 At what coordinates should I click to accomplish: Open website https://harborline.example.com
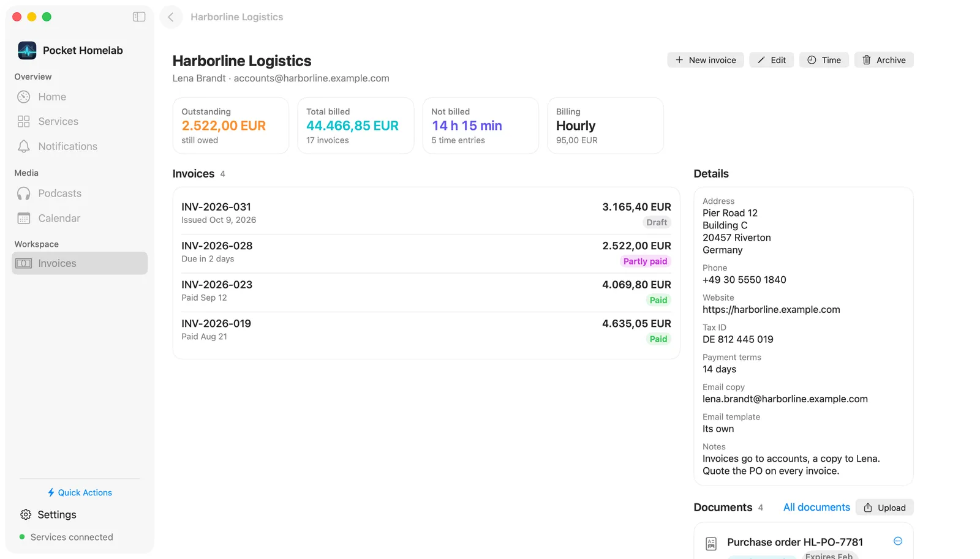pyautogui.click(x=771, y=310)
